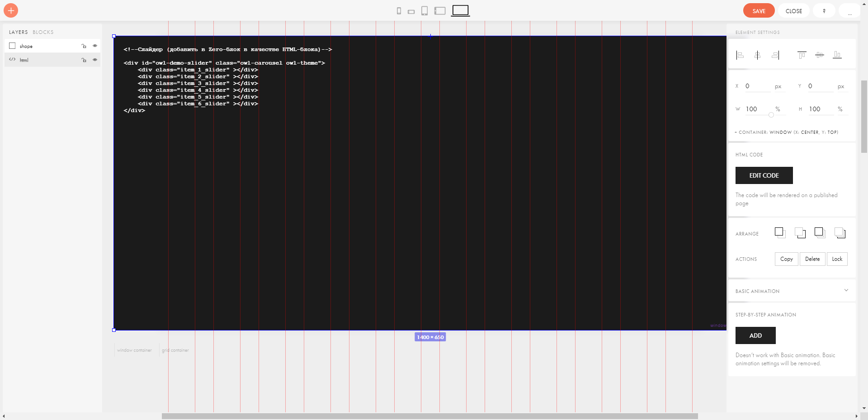
Task: Hide the shape layer with eye icon
Action: click(95, 46)
